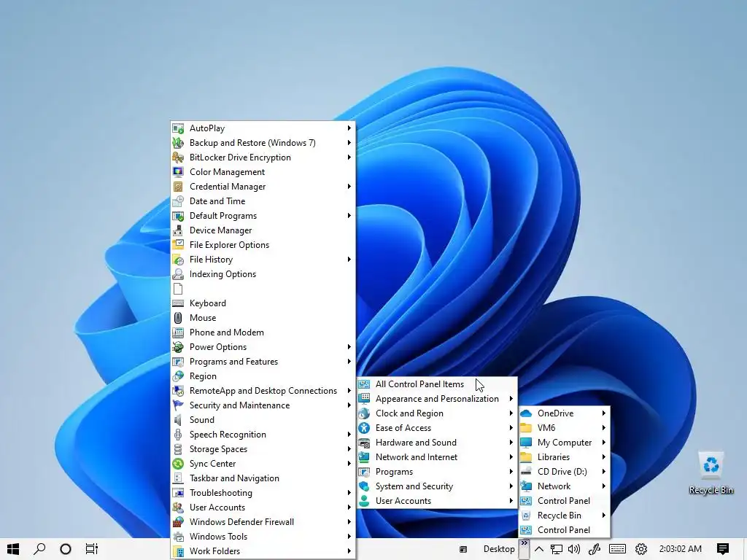Expand the Libraries submenu arrow

point(603,457)
